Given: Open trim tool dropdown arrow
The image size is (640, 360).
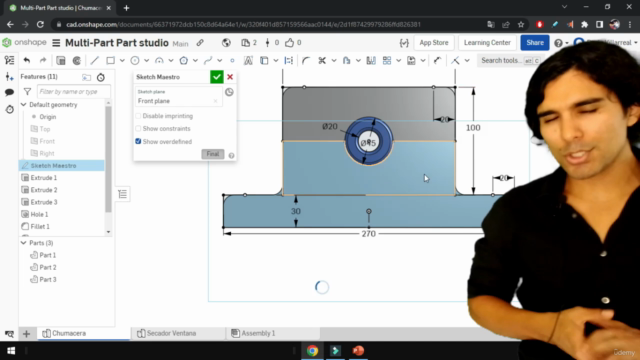Looking at the screenshot, I should [x=334, y=60].
